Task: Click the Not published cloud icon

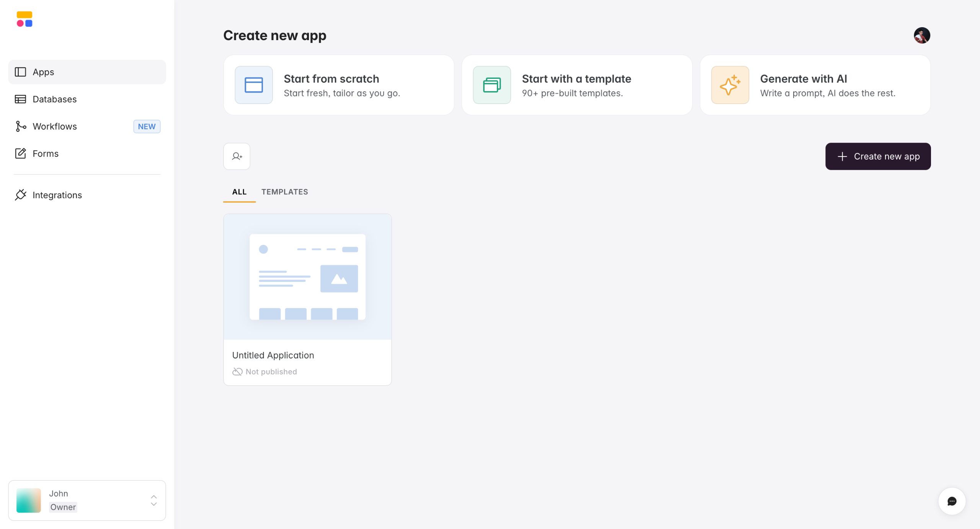Action: [237, 372]
